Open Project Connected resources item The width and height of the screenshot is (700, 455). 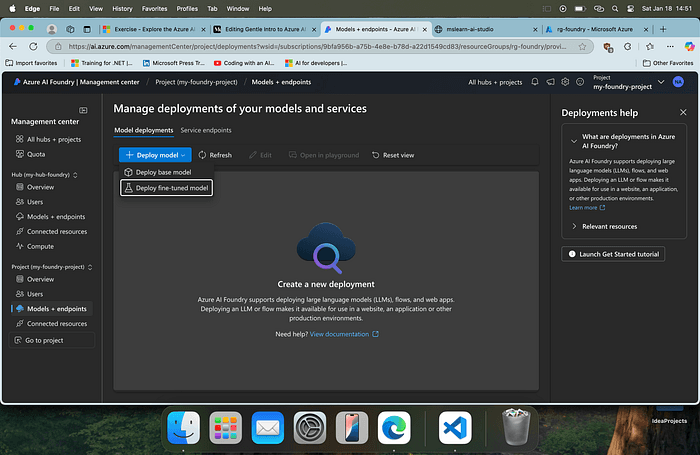coord(51,323)
